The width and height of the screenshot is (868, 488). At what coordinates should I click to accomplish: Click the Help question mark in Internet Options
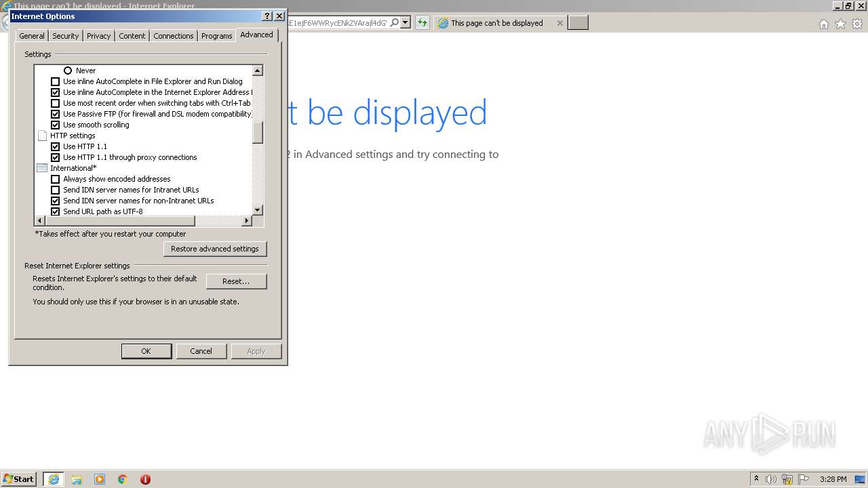click(267, 16)
